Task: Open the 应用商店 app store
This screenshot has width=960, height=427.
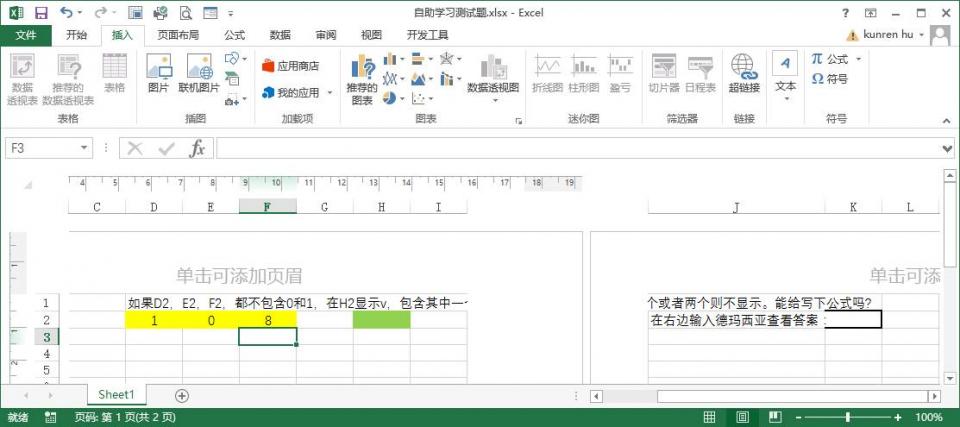Action: [x=290, y=66]
